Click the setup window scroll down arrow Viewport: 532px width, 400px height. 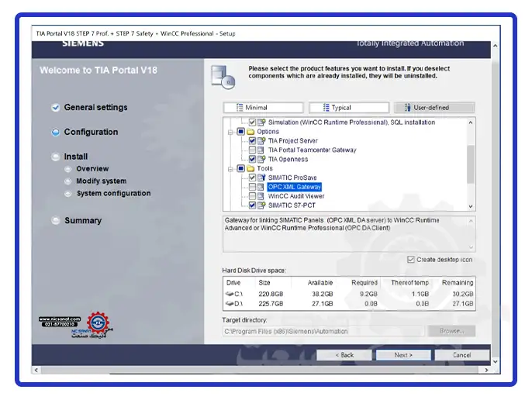[496, 362]
